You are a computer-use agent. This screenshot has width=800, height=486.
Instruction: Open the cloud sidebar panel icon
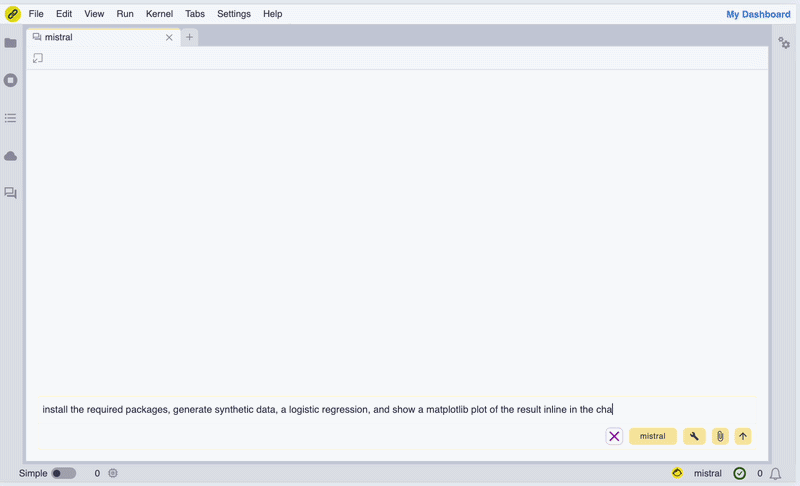(10, 156)
